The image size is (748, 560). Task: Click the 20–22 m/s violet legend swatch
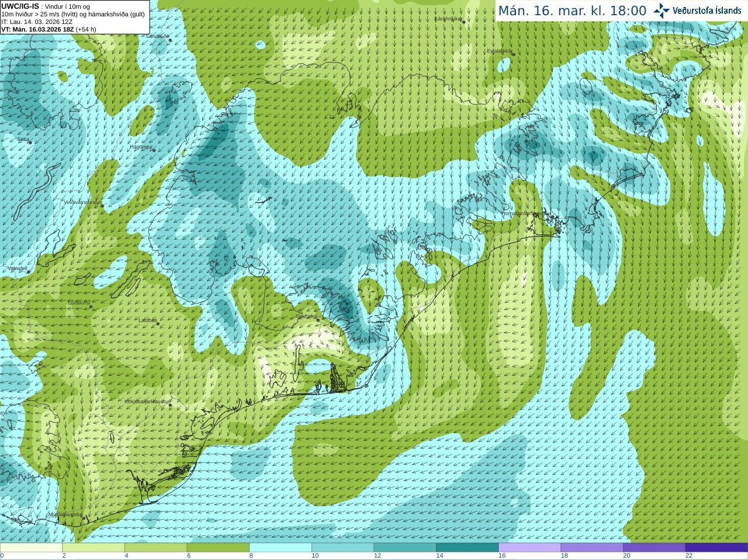coord(654,548)
